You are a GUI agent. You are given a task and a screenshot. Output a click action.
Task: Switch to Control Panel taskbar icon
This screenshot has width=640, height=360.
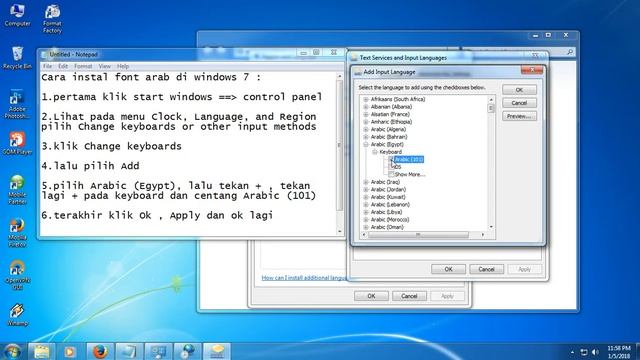158,351
